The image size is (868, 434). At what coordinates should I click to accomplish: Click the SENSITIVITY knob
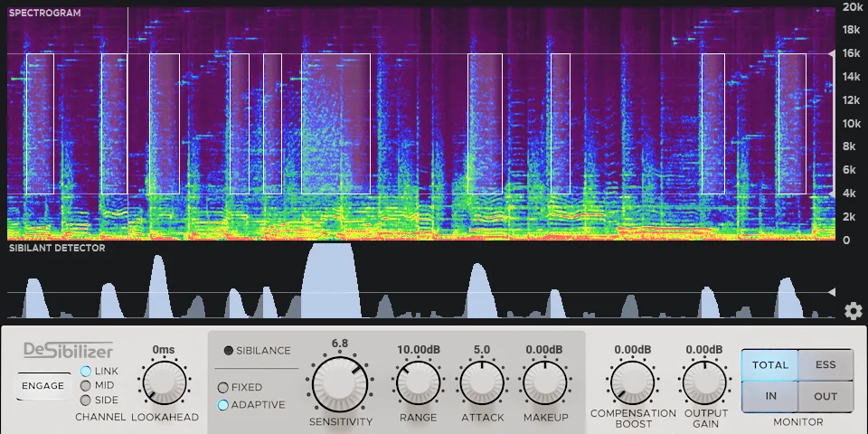340,384
